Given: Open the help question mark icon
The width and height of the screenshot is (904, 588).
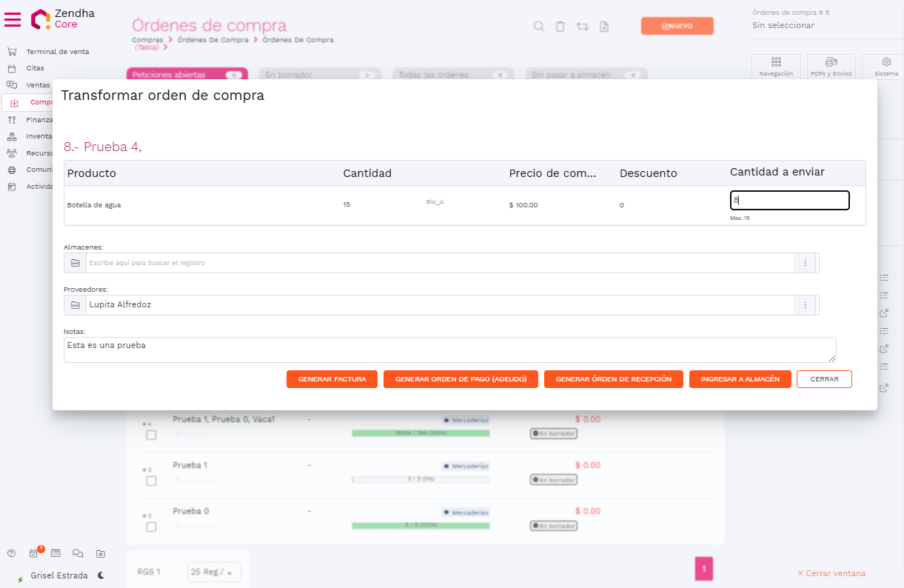Looking at the screenshot, I should click(x=11, y=553).
